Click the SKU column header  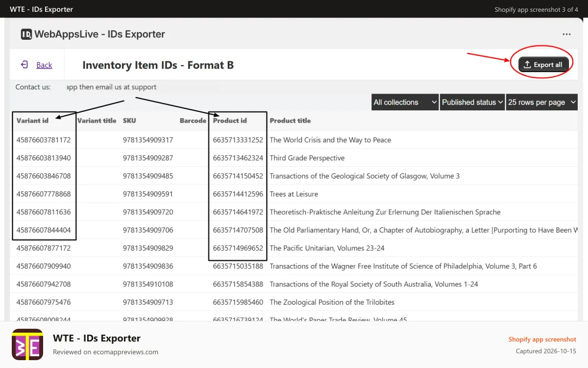pyautogui.click(x=129, y=120)
